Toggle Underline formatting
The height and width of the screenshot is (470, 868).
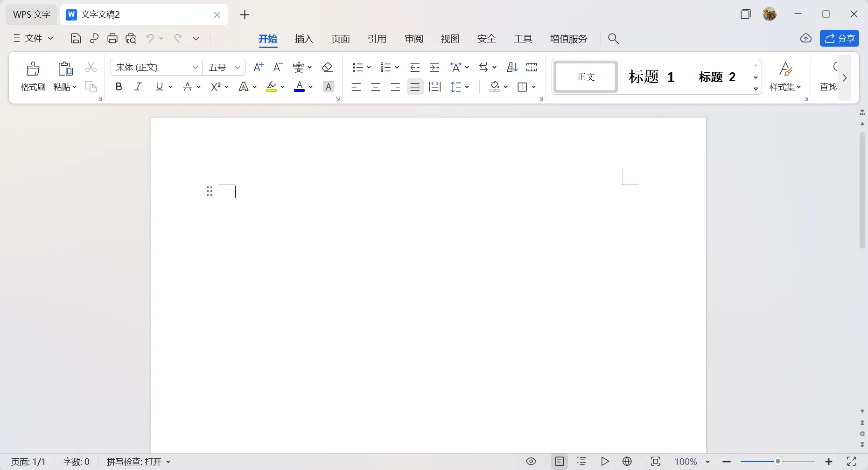159,87
